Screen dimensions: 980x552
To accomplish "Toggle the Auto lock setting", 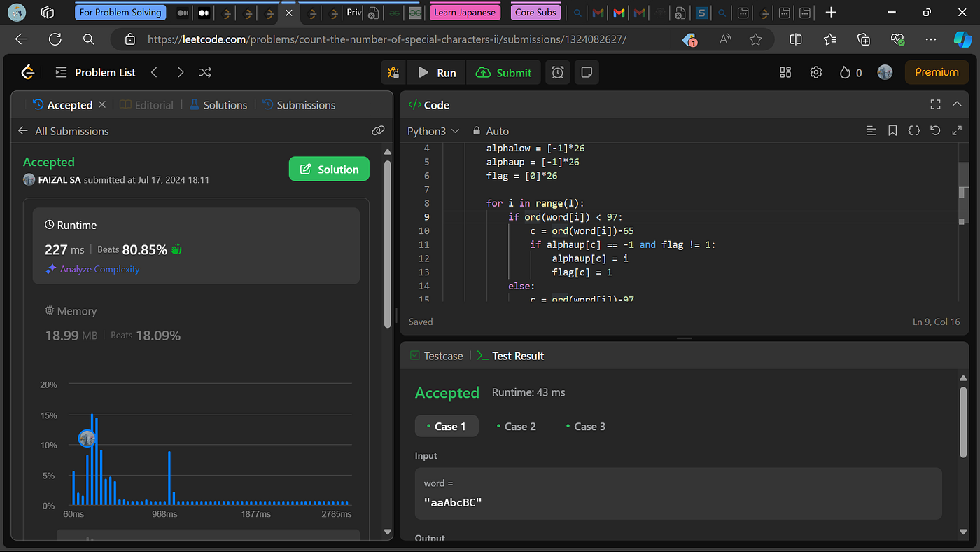I will tap(491, 131).
